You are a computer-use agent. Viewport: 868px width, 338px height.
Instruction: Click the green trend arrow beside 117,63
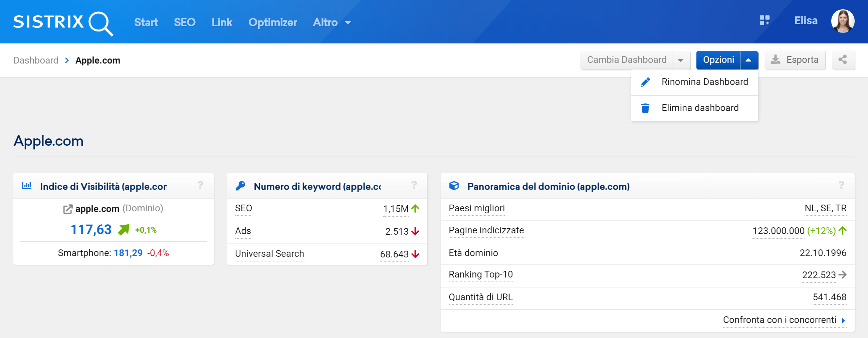pos(123,229)
